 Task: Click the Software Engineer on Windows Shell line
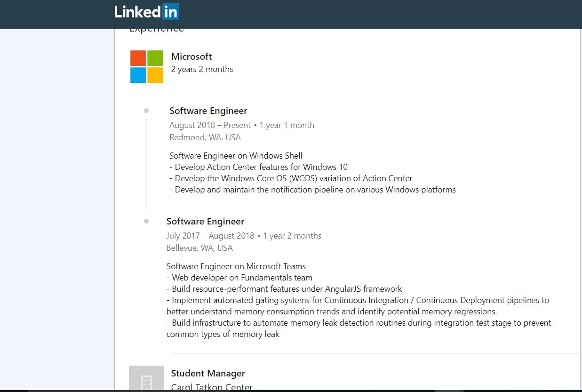click(x=236, y=156)
